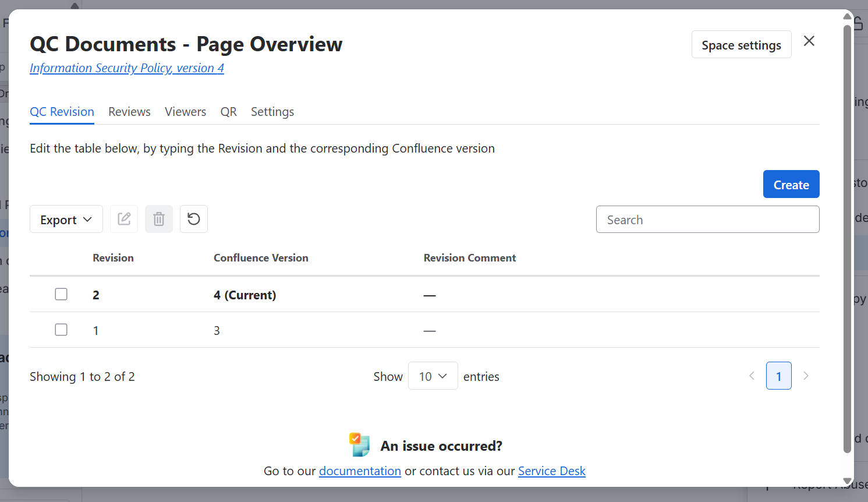Viewport: 868px width, 502px height.
Task: Go to the previous page arrow
Action: coord(752,376)
